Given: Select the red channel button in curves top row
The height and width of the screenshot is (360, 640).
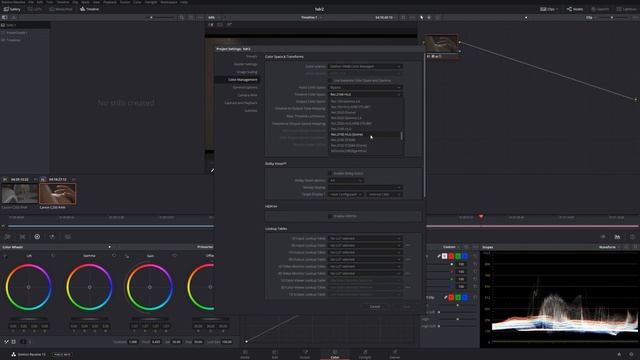Looking at the screenshot, I should coord(451,256).
